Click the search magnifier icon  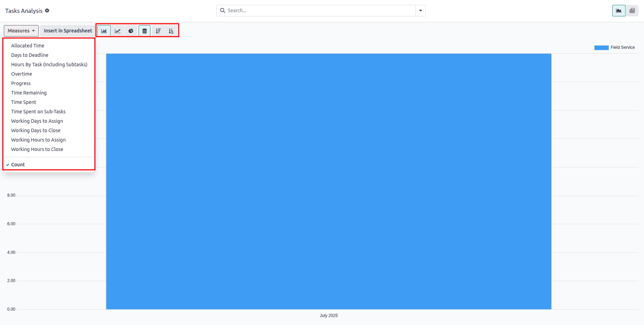pos(223,10)
